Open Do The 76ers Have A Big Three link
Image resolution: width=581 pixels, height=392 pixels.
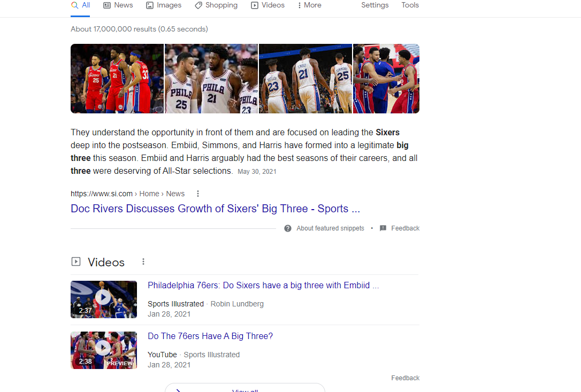(210, 336)
